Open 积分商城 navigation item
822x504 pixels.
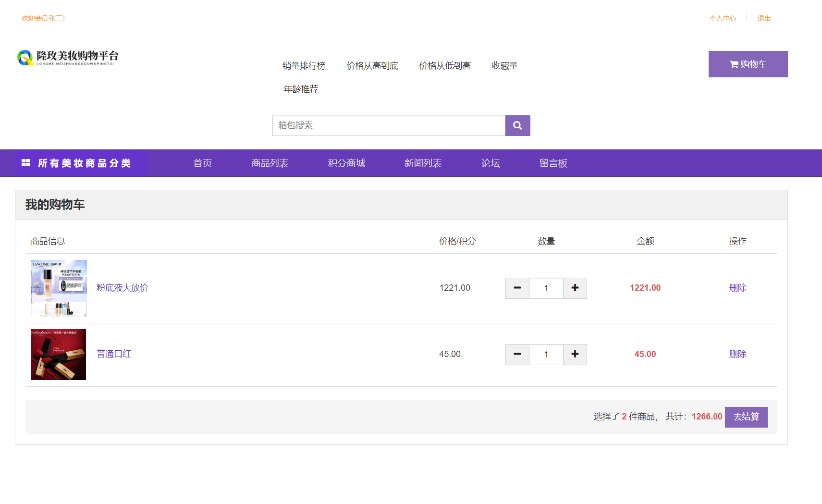pos(346,163)
